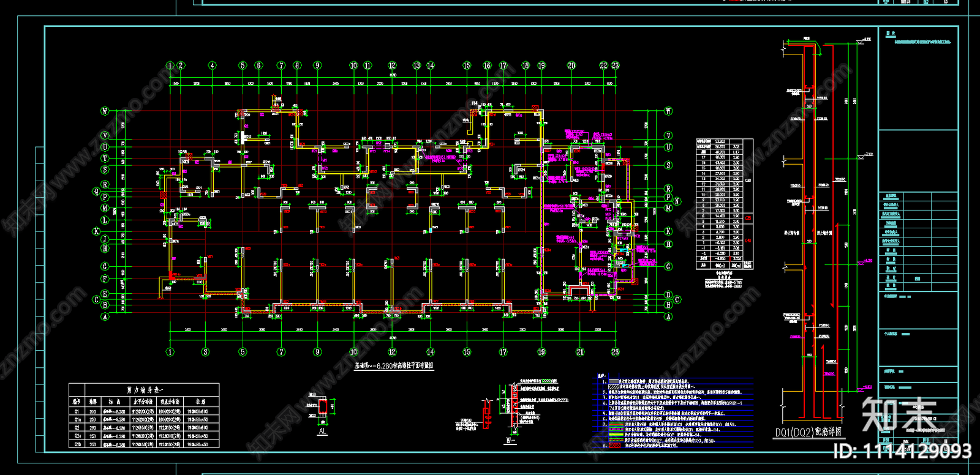The height and width of the screenshot is (475, 980).
Task: Select the DQ1(DQ2)配筋详图 detail title
Action: (x=808, y=432)
